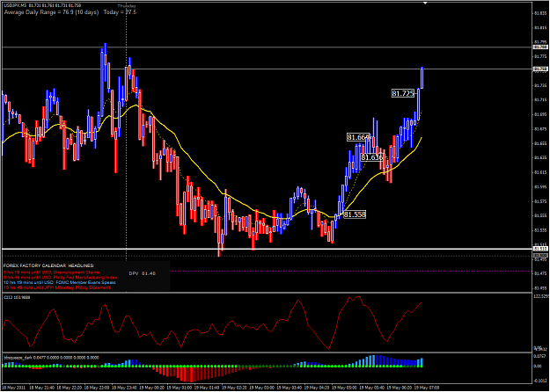Viewport: 550px width, 392px height.
Task: Click the chart shift triangle marker at top
Action: 425,4
